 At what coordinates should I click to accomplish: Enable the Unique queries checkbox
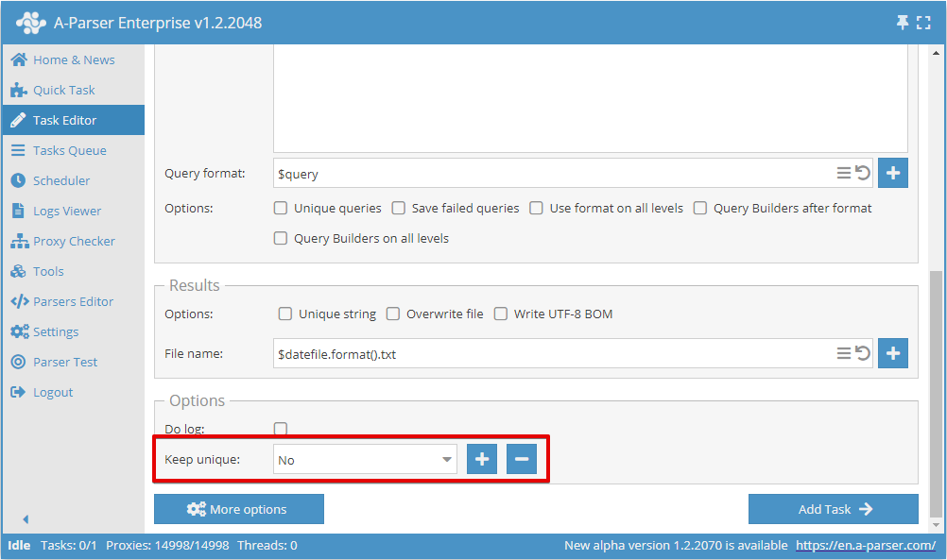point(280,208)
